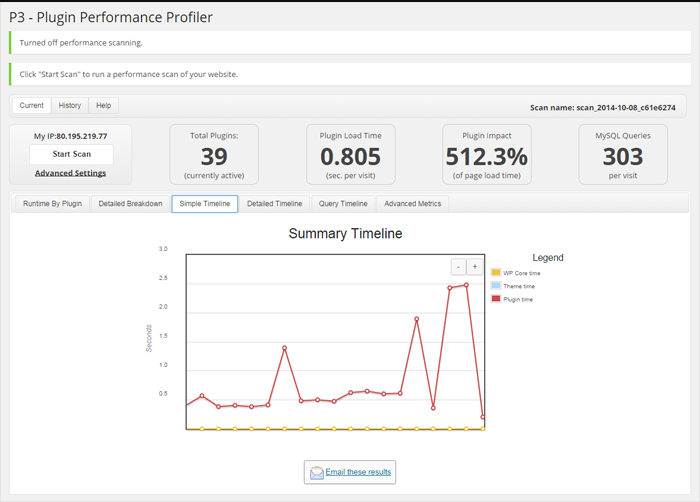The width and height of the screenshot is (700, 502).
Task: Click the yellow WP Core time swatch
Action: click(496, 272)
